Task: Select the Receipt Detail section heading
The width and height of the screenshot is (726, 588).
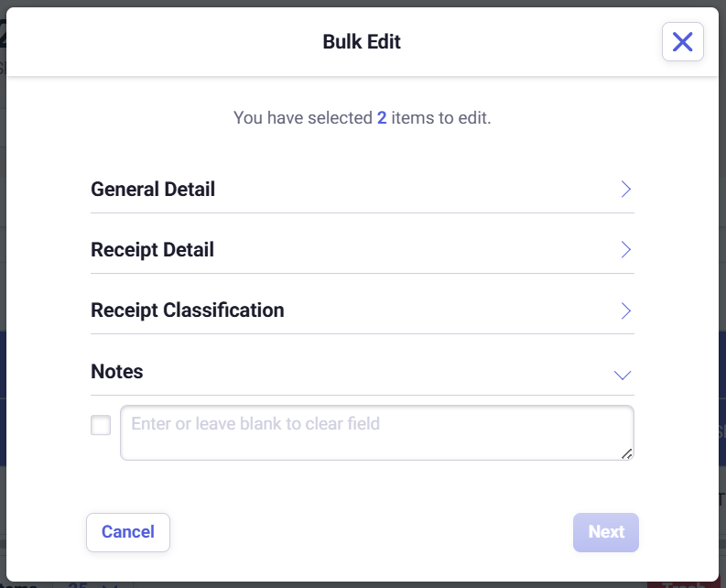Action: tap(152, 250)
